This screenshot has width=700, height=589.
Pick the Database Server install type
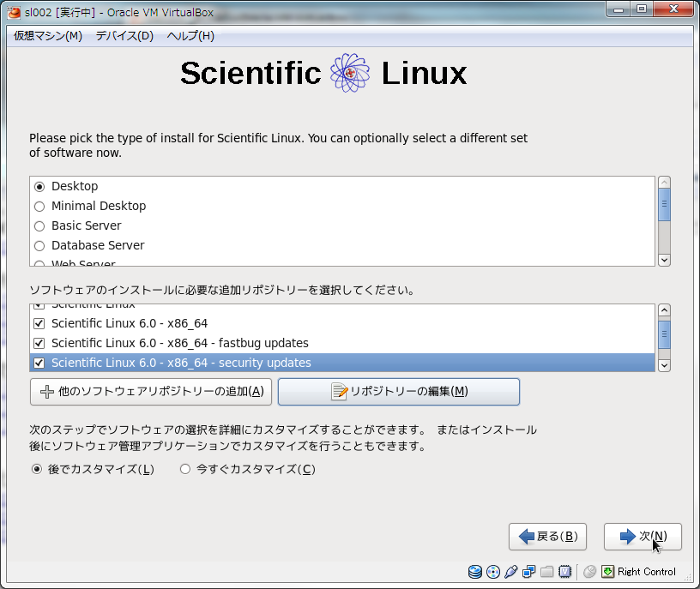39,245
